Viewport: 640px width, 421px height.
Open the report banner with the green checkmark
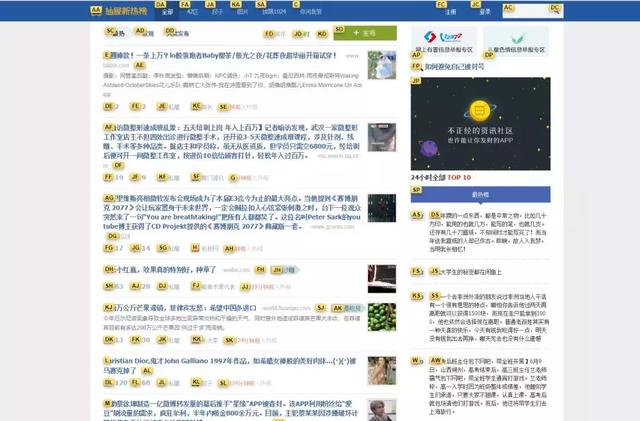coord(516,41)
